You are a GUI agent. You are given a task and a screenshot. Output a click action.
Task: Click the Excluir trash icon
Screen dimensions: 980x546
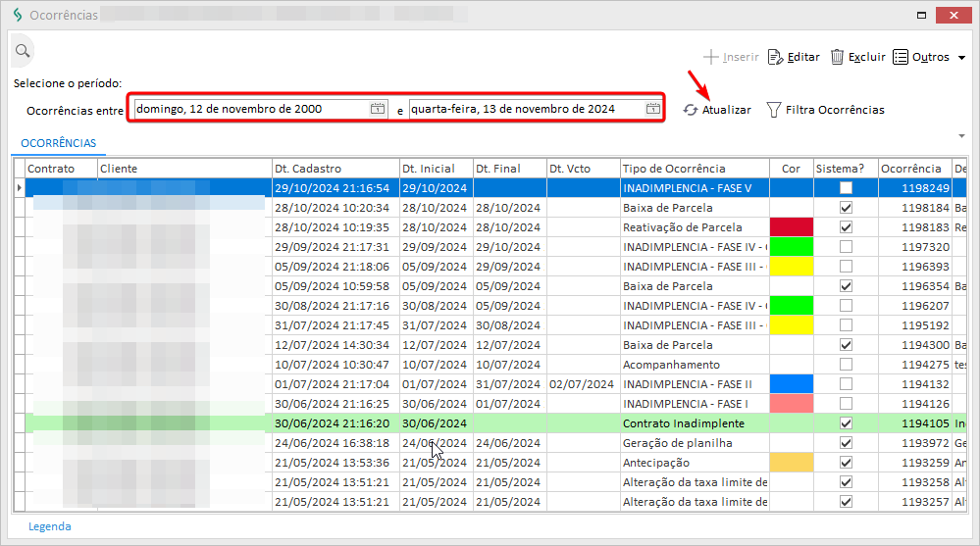837,57
